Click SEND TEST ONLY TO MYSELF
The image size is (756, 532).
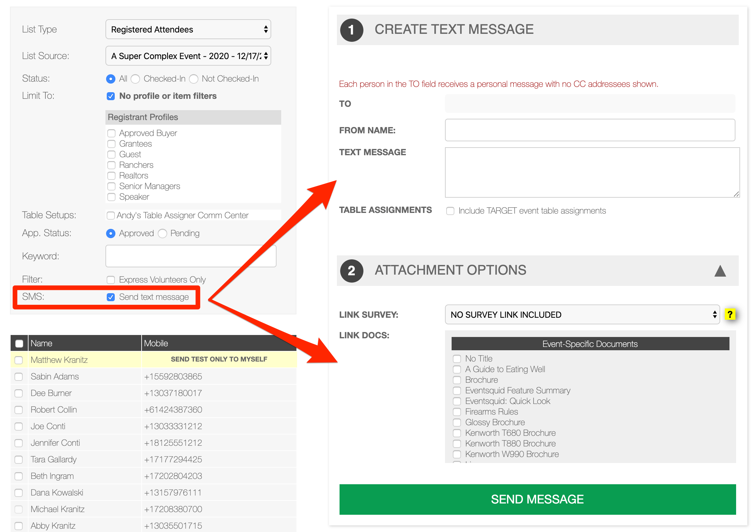point(219,359)
